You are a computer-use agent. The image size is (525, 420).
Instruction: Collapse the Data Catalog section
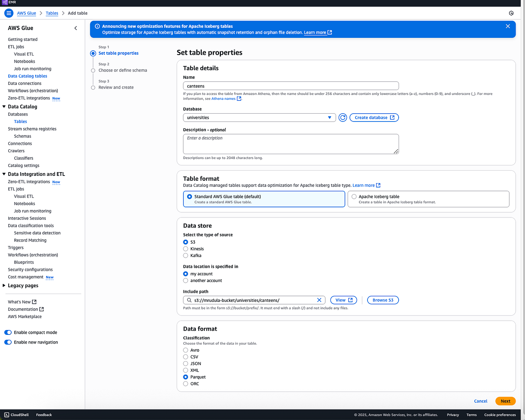pos(4,106)
